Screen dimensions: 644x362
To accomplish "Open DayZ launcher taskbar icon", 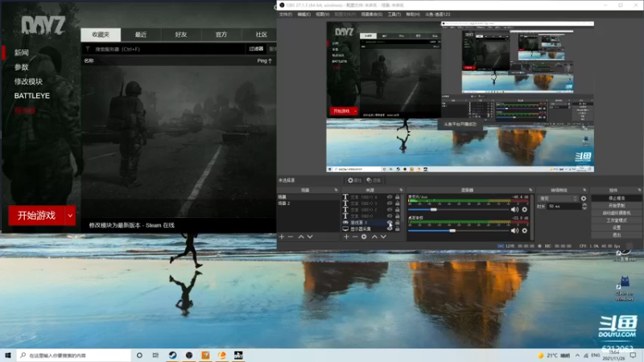I will click(238, 355).
